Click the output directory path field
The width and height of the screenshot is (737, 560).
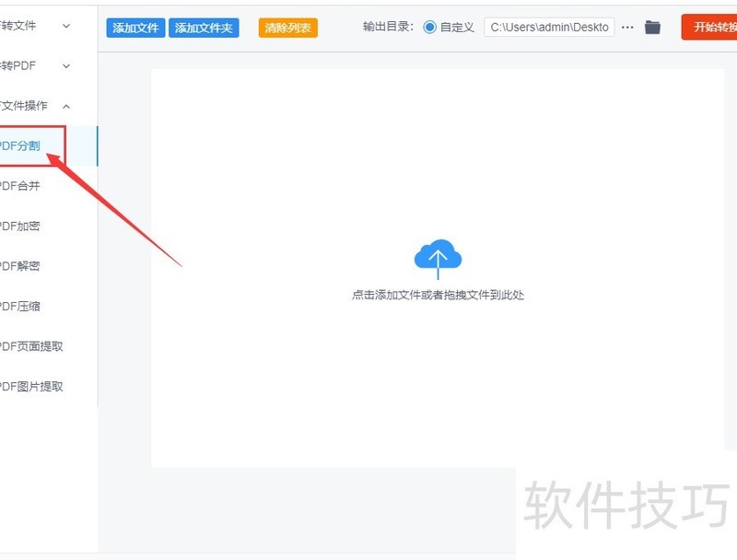pyautogui.click(x=553, y=27)
